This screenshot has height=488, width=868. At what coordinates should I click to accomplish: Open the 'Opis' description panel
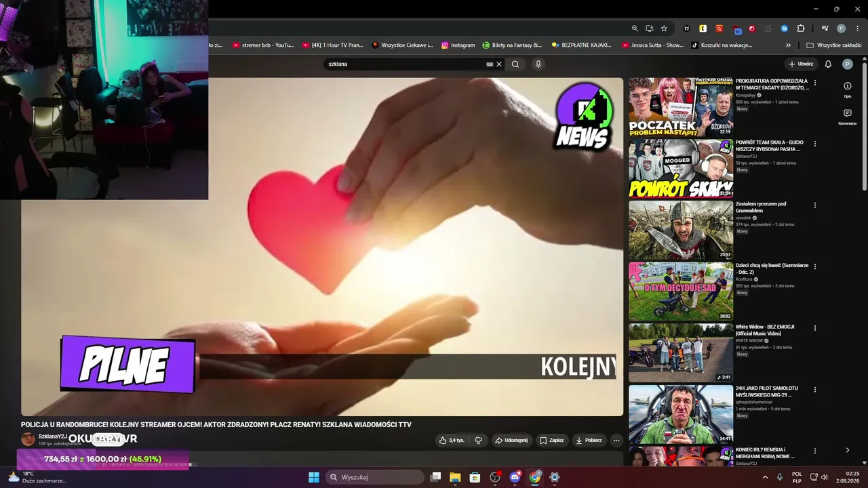848,89
